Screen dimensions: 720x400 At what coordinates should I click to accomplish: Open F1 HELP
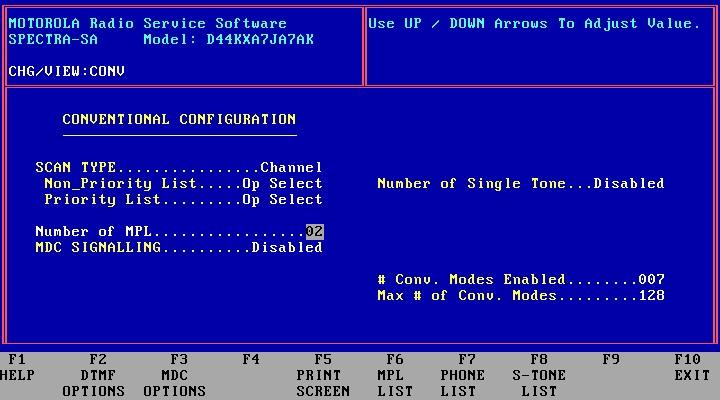point(17,367)
